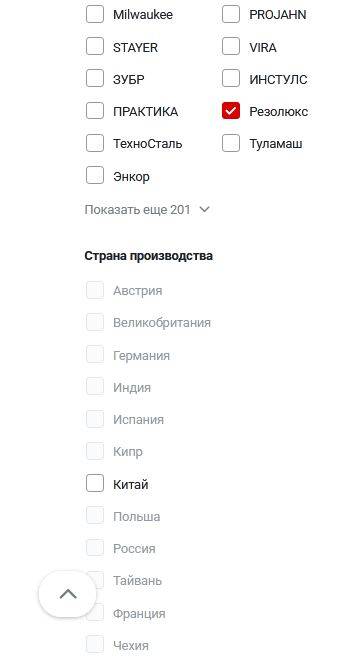Click the Резолюкс label text
This screenshot has width=362, height=665.
(278, 112)
